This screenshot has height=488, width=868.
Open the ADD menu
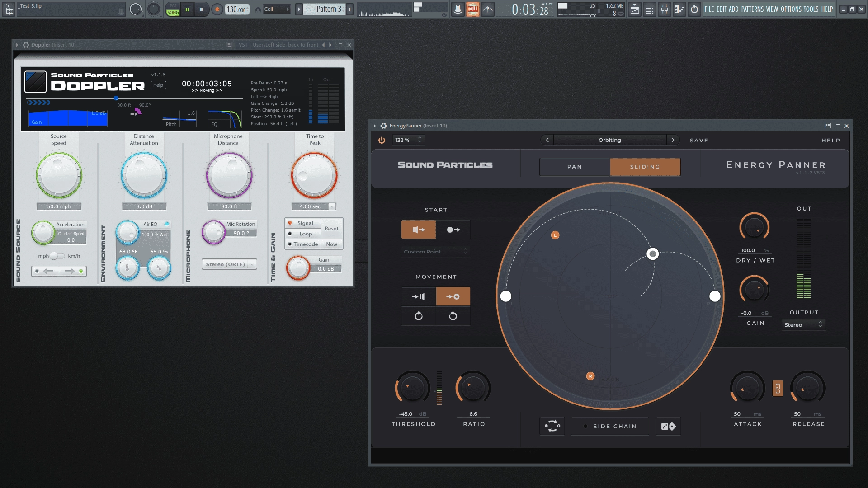coord(733,9)
